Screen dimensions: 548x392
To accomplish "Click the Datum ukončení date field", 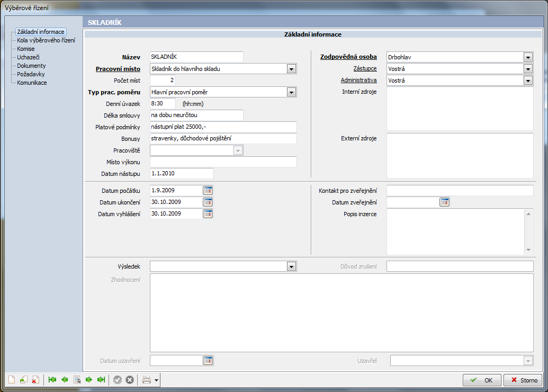I will 176,202.
